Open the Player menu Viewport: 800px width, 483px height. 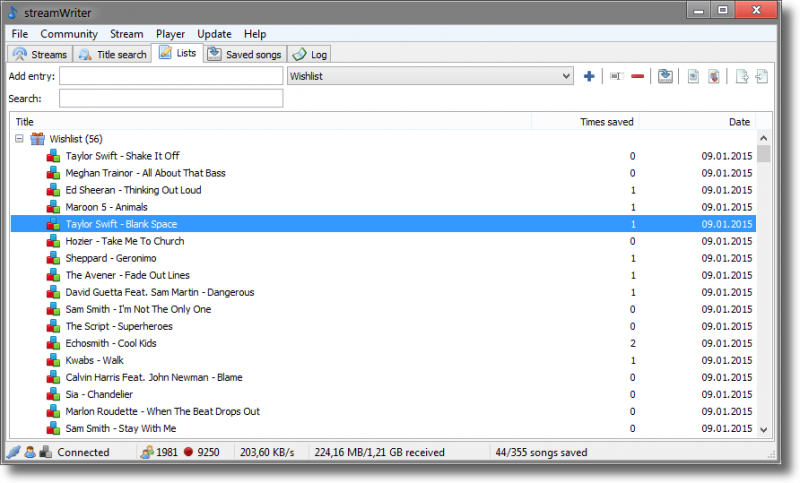pyautogui.click(x=170, y=34)
